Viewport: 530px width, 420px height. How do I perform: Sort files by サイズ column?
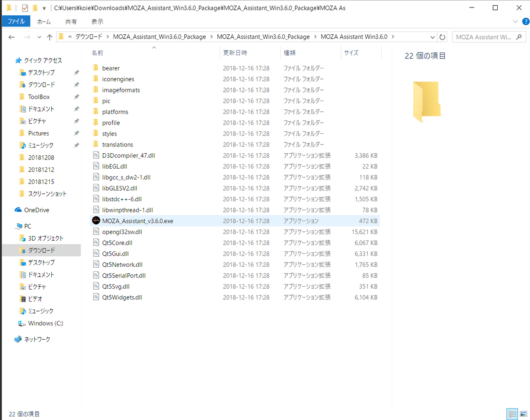tap(351, 53)
